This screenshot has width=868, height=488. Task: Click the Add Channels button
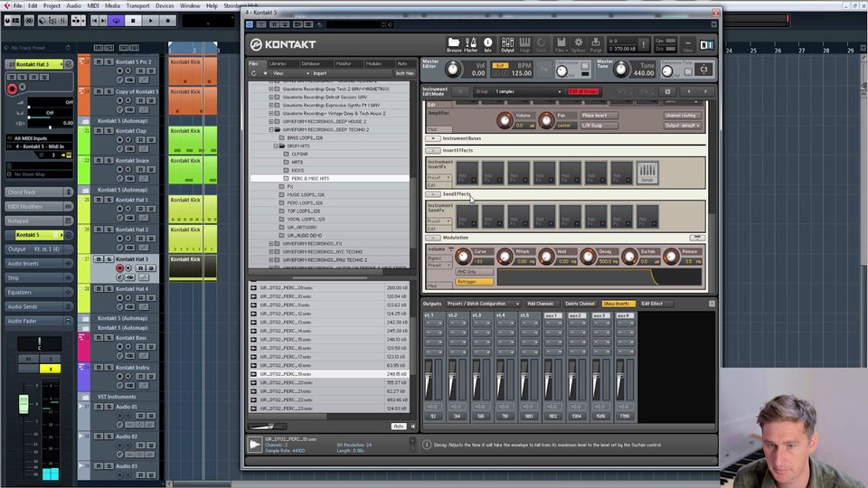tap(541, 304)
